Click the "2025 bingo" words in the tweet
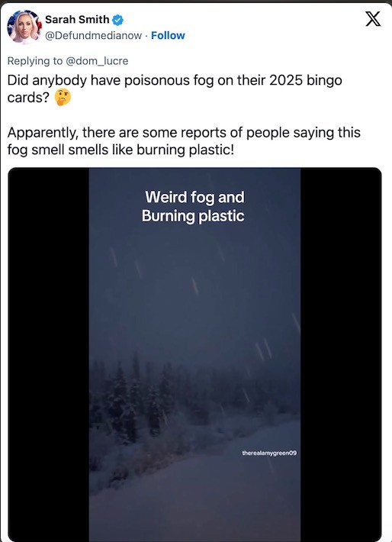Viewport: 392px width, 542px height. (306, 81)
